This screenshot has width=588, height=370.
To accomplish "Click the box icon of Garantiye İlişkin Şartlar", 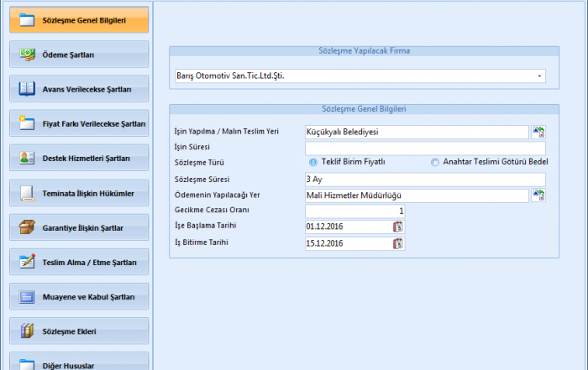I will tap(27, 227).
